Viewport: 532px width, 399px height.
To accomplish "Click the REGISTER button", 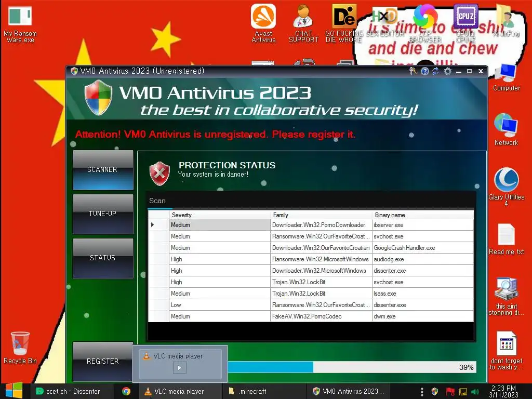I will pos(103,362).
